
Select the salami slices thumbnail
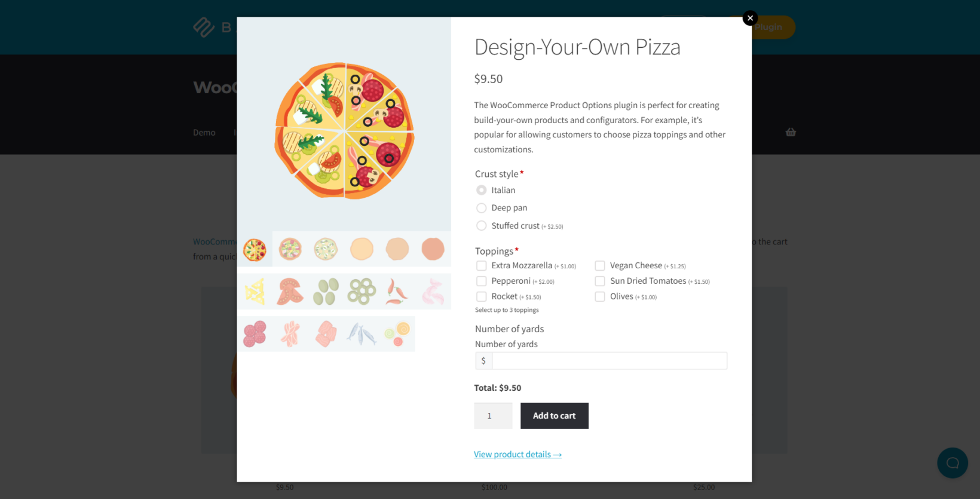[x=255, y=334]
